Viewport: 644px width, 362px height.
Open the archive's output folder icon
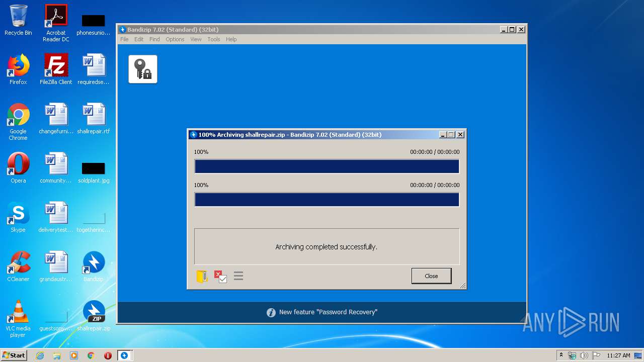pyautogui.click(x=202, y=276)
